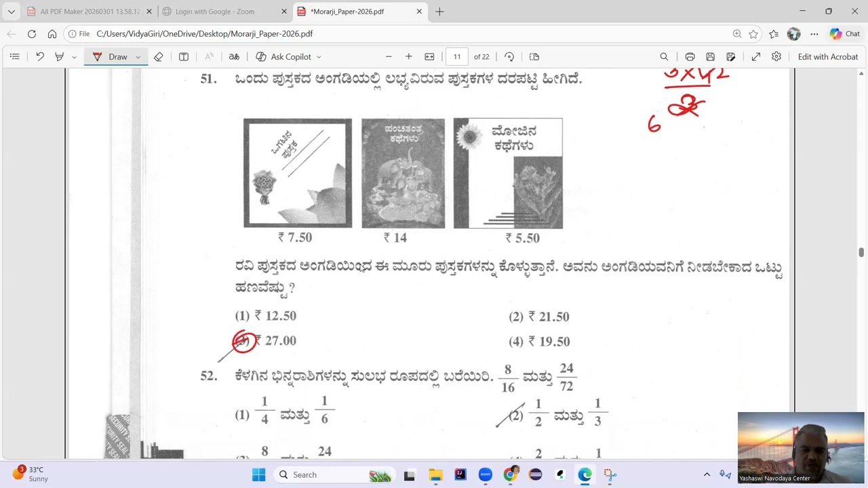
Task: Select the Erase tool
Action: 158,57
